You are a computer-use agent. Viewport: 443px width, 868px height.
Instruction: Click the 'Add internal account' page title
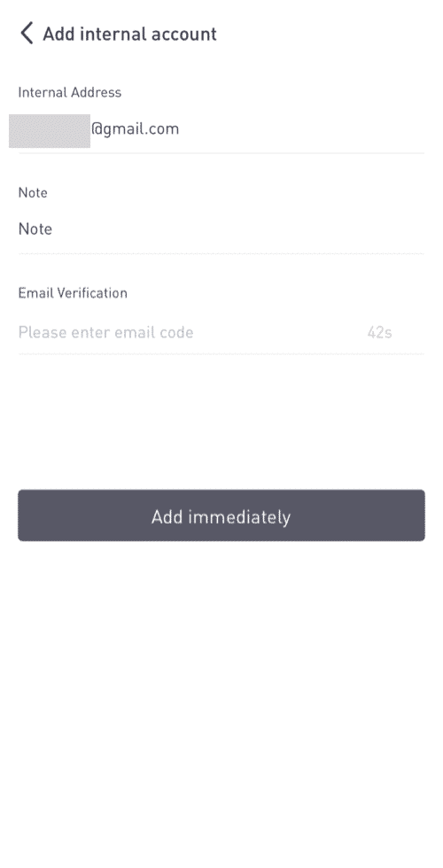tap(129, 34)
